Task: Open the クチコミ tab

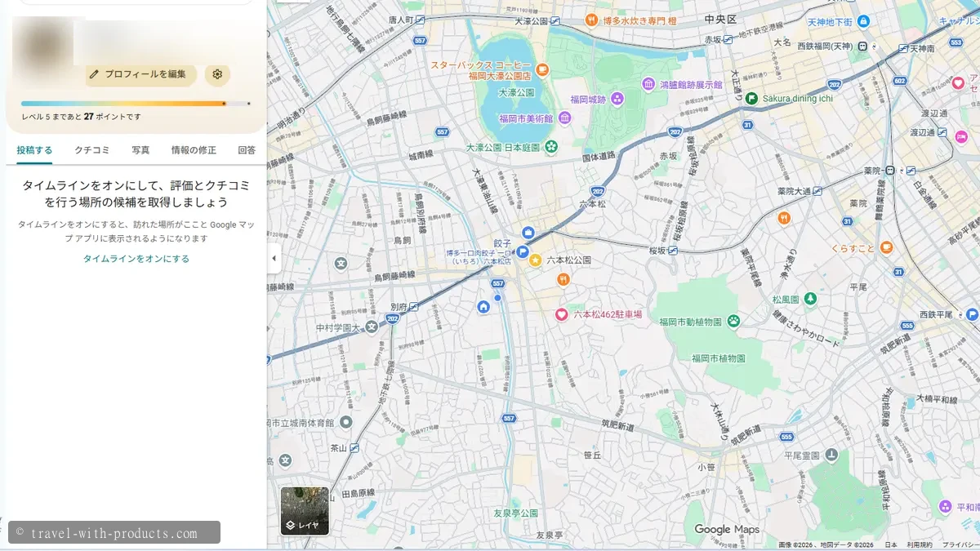Action: 92,150
